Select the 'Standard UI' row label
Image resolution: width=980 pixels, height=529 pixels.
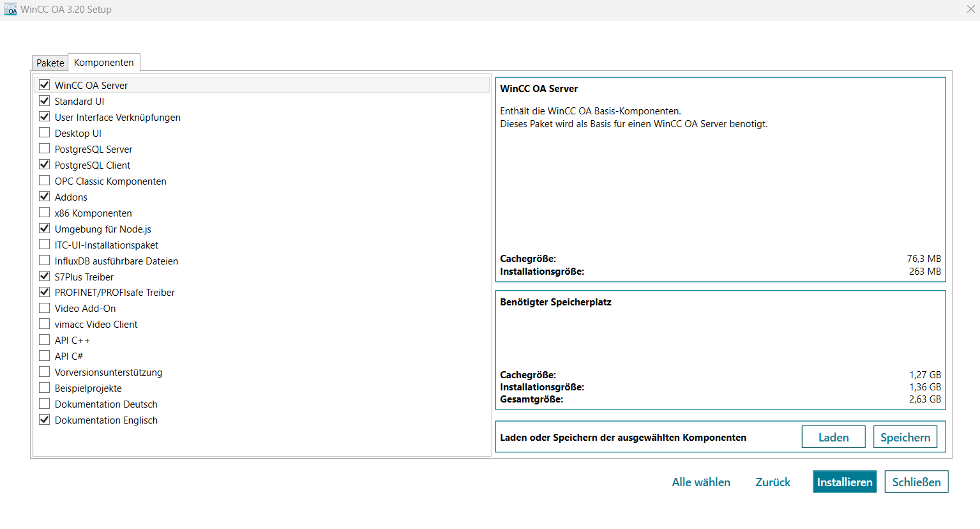tap(79, 101)
